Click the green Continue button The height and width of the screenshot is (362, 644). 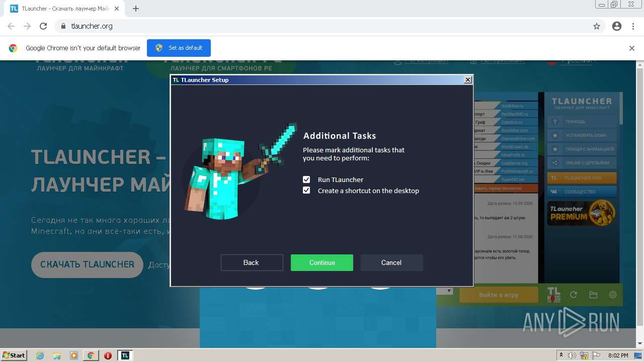[322, 262]
